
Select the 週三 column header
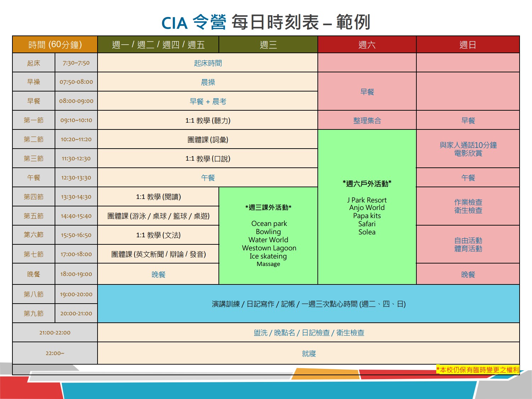click(268, 45)
